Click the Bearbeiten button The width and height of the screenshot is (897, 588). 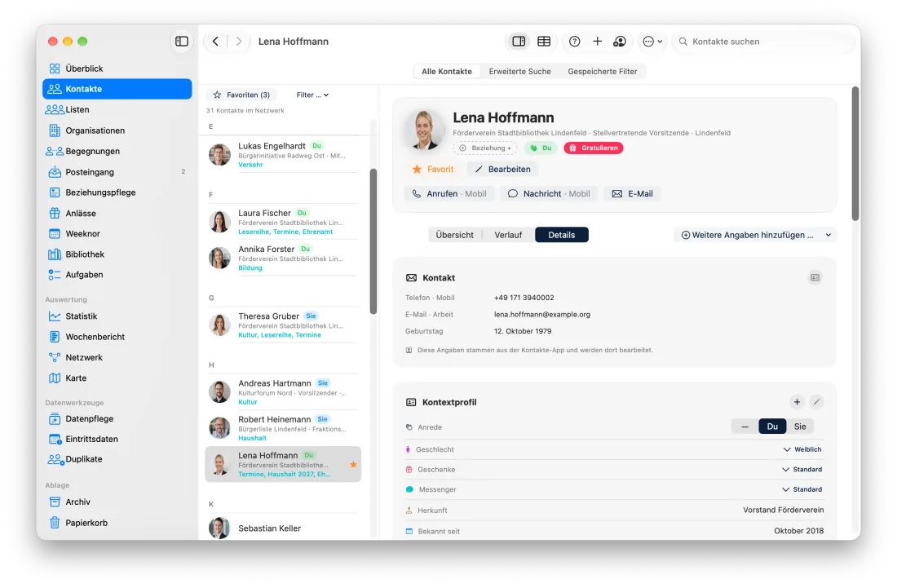pyautogui.click(x=503, y=170)
